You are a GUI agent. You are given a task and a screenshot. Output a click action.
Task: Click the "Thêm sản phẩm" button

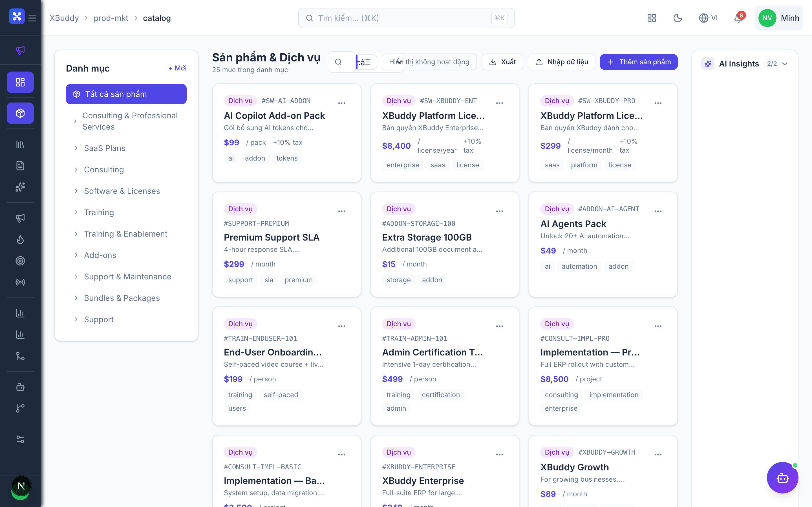point(639,62)
